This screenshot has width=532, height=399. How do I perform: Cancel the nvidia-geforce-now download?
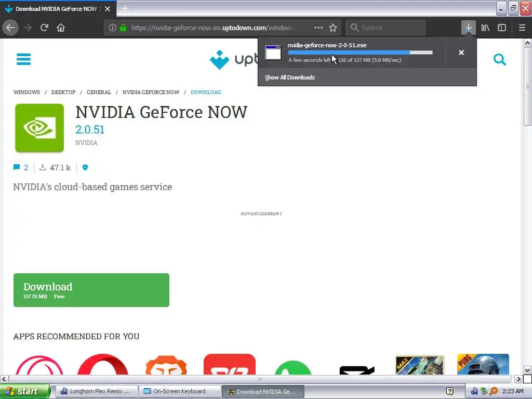461,52
